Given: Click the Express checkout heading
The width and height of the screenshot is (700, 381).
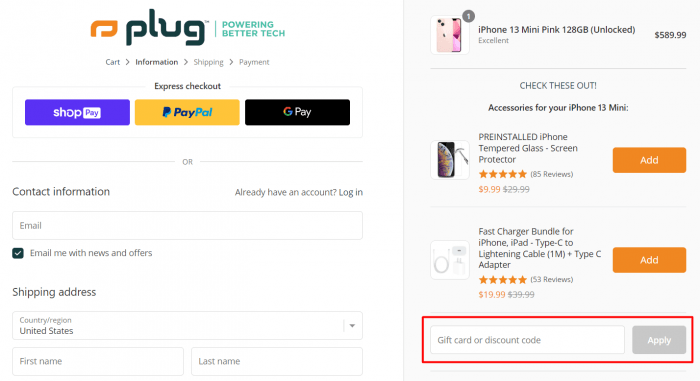Looking at the screenshot, I should click(188, 86).
